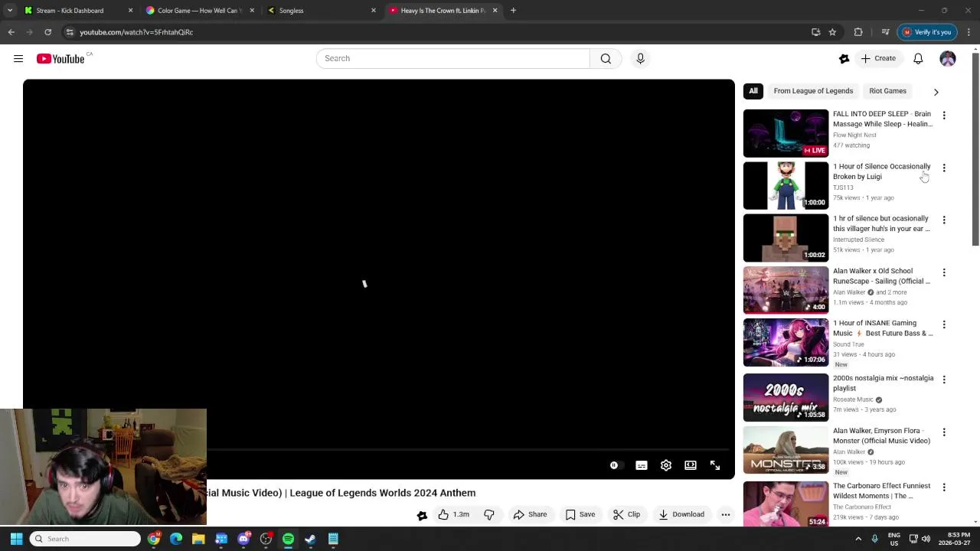Open options for Alan Walker Monster video

944,432
